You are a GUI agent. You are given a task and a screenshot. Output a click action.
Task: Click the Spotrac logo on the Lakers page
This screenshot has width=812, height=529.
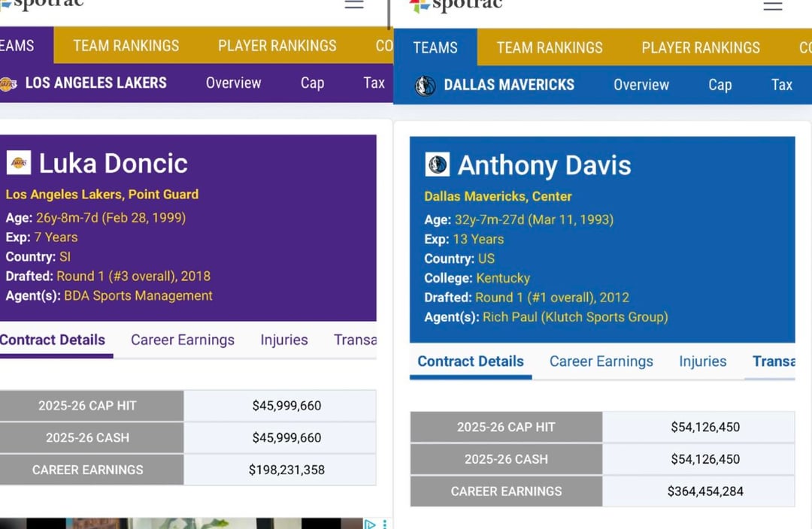click(x=43, y=5)
